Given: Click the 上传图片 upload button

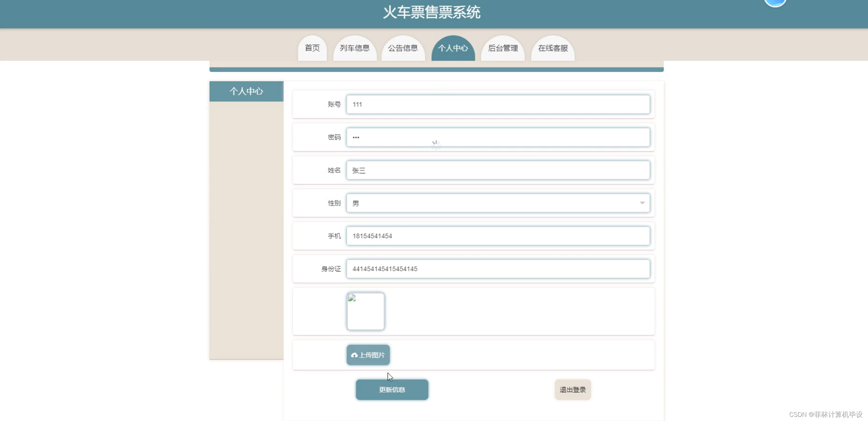Looking at the screenshot, I should point(368,355).
